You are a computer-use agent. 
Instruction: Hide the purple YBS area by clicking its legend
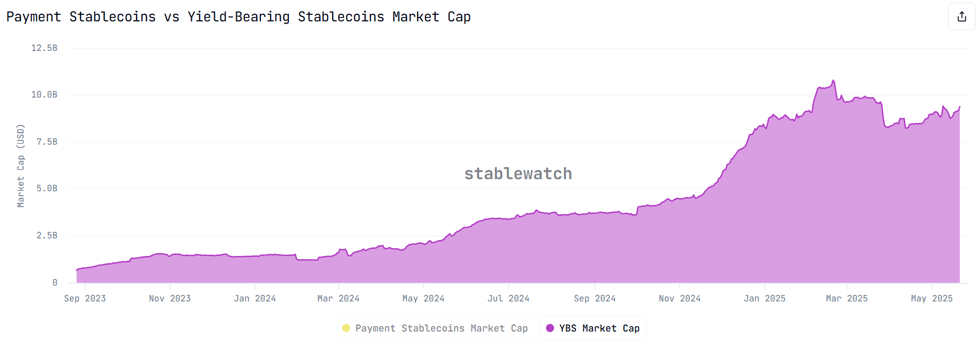point(592,328)
